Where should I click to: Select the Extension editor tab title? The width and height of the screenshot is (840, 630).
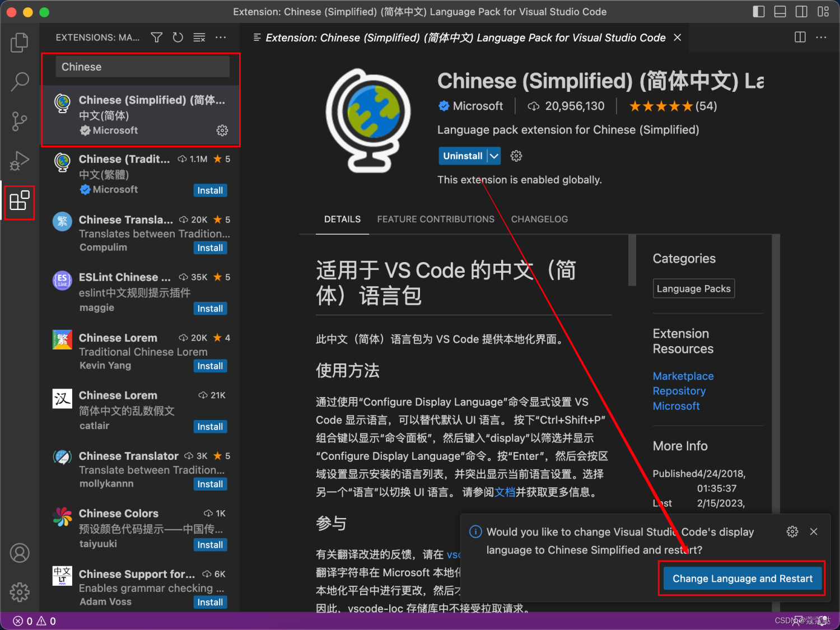[x=465, y=38]
